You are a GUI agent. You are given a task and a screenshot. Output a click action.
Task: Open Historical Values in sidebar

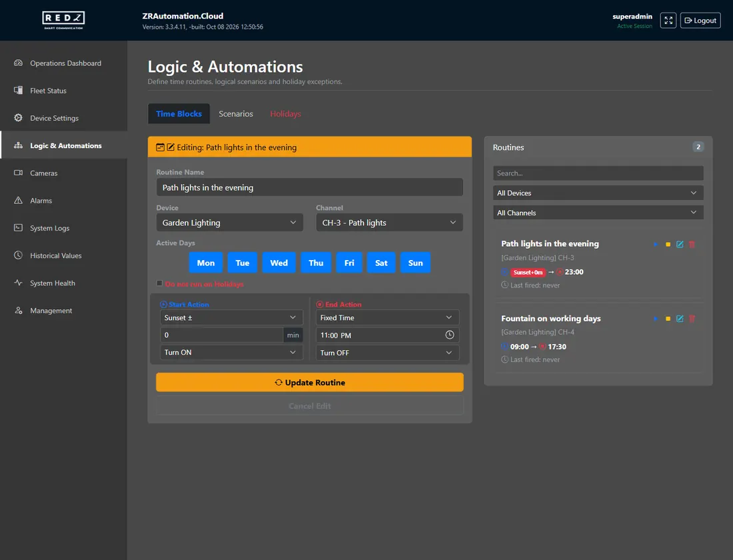click(63, 255)
